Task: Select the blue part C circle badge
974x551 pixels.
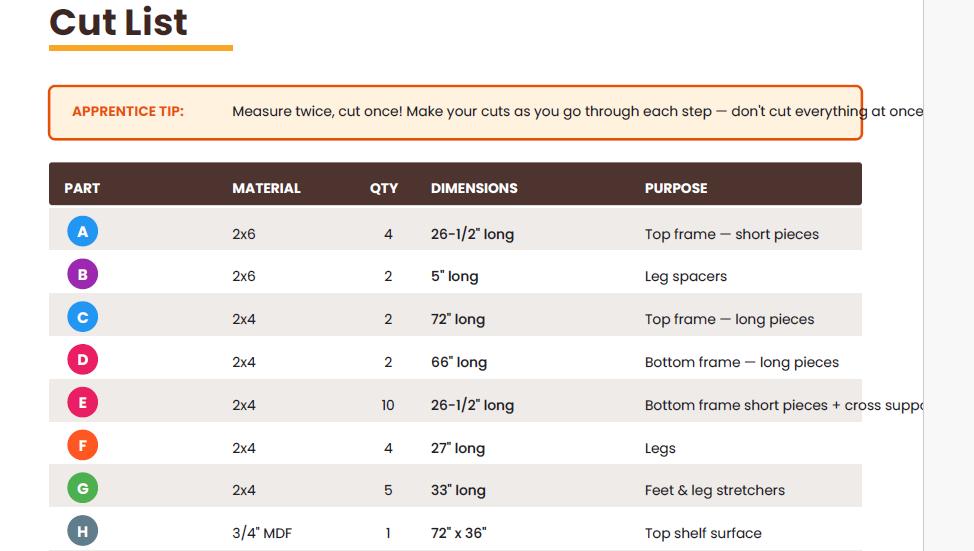Action: (x=83, y=317)
